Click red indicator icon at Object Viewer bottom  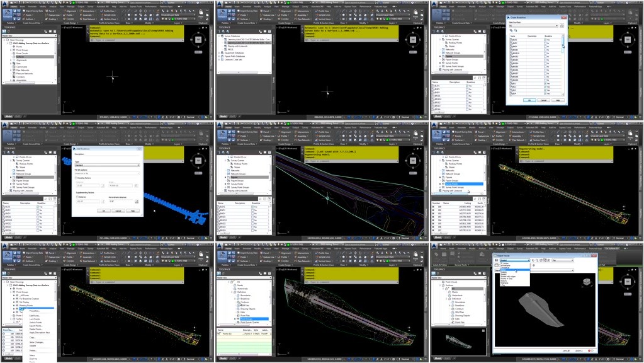[x=589, y=350]
